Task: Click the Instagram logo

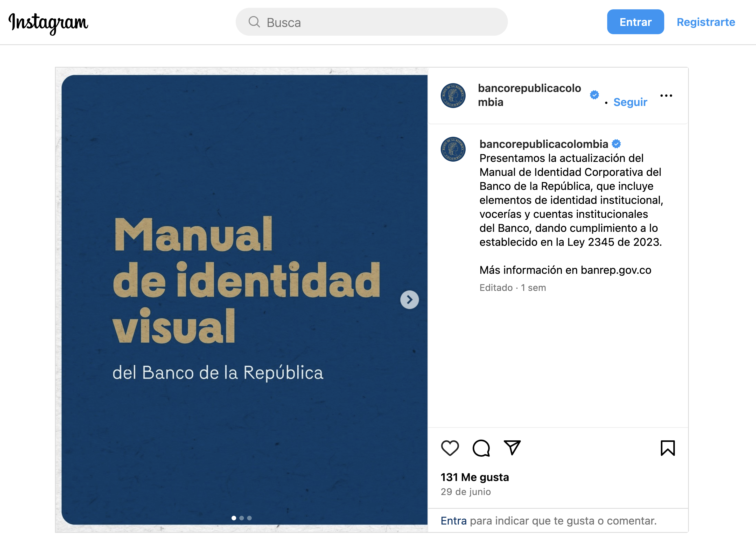Action: pos(48,23)
